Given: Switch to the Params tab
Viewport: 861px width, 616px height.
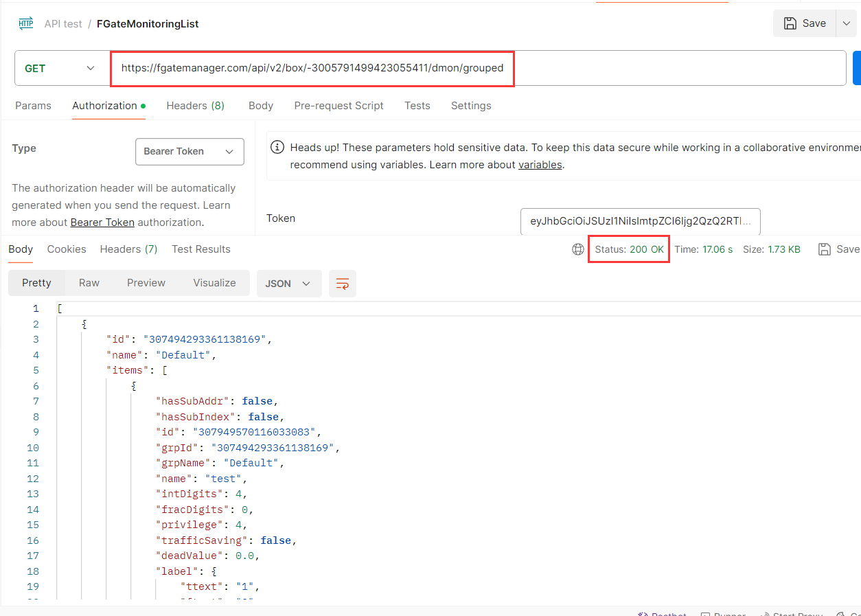Looking at the screenshot, I should (x=33, y=106).
